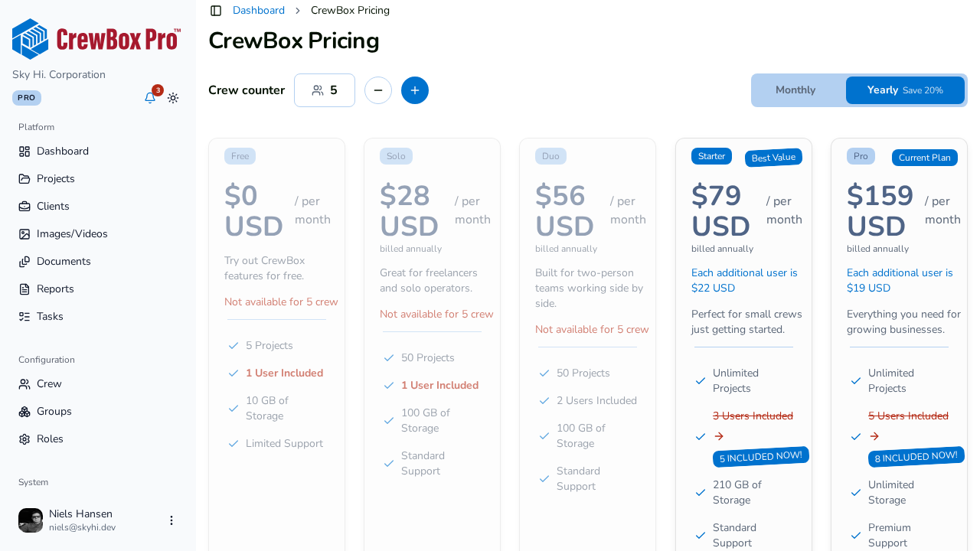Click checkmark beside "10 GB of Storage"

pyautogui.click(x=234, y=409)
